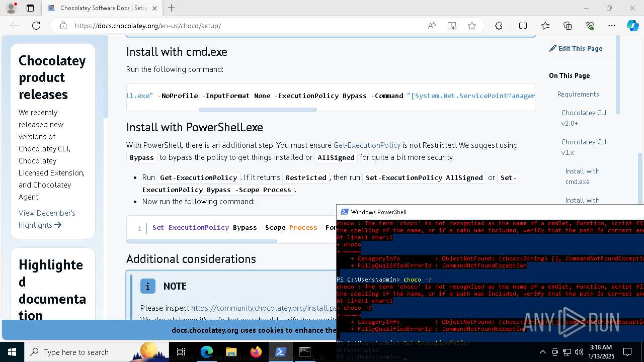Open the Command Prompt taskbar icon
Viewport: 644px width, 362px height.
pyautogui.click(x=305, y=352)
